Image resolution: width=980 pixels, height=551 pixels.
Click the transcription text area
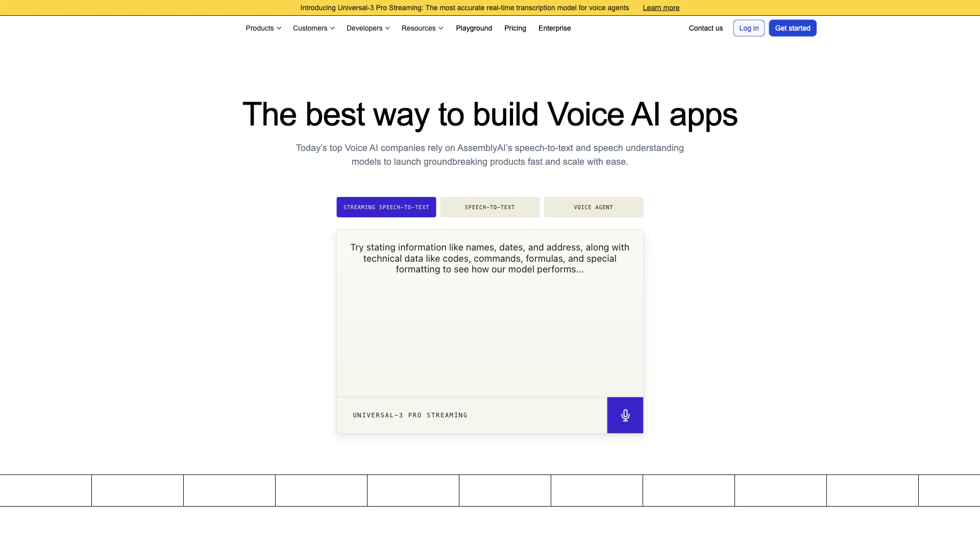pos(489,327)
